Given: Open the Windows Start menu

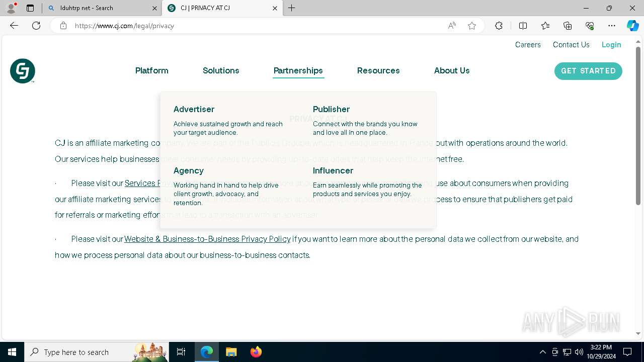Looking at the screenshot, I should (x=12, y=352).
